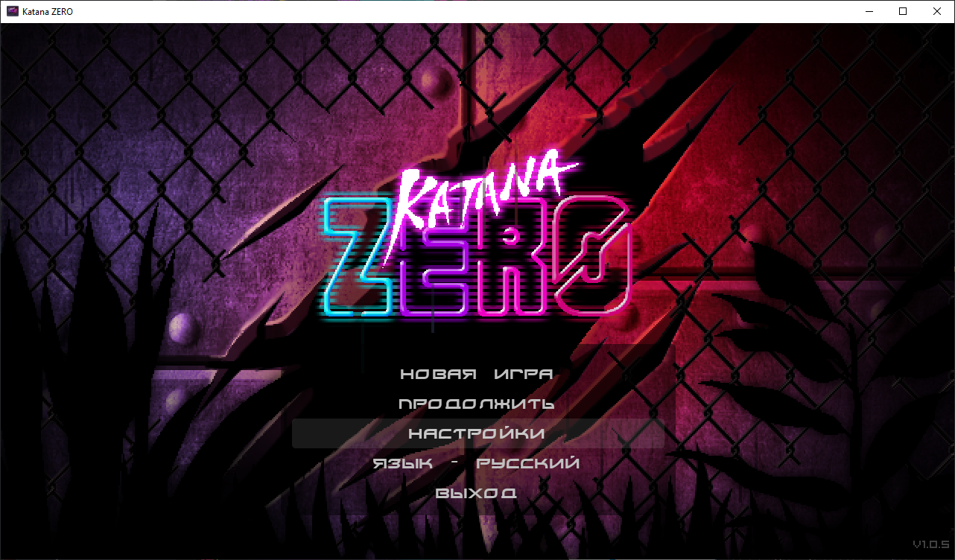This screenshot has width=955, height=560.
Task: Select ПРОДОЛЖИТЬ to continue the game
Action: coord(477,404)
